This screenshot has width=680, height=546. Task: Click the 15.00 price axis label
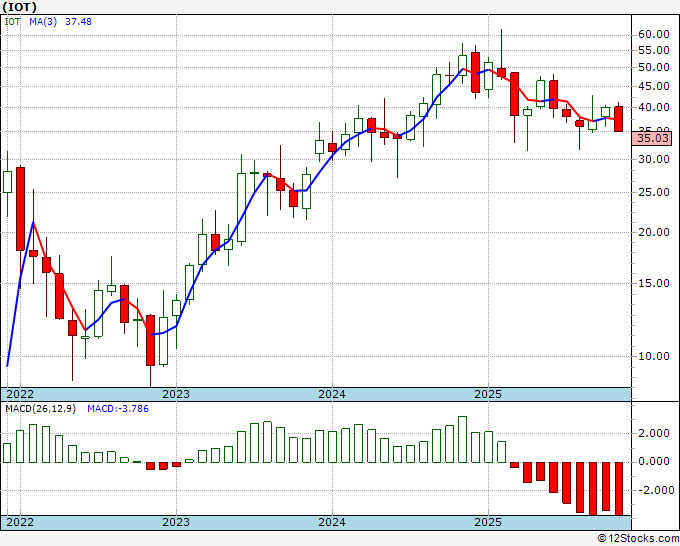654,283
